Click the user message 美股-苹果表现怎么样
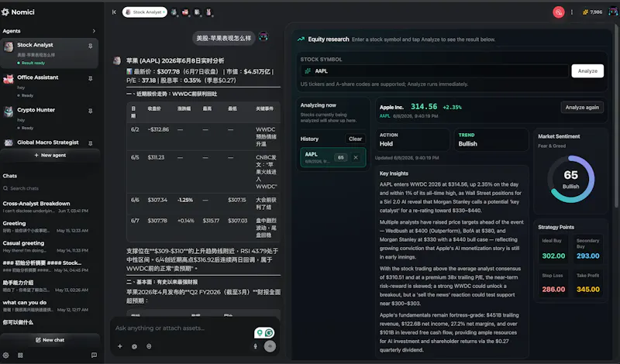 [224, 39]
